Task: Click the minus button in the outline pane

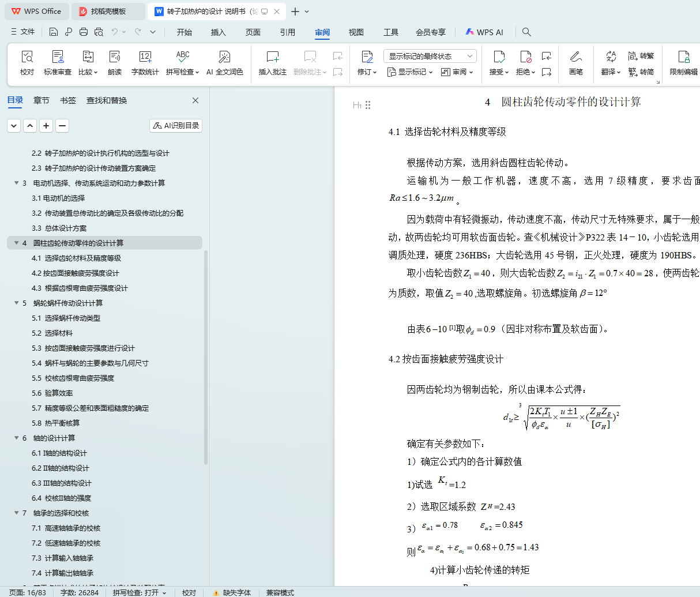Action: click(62, 126)
